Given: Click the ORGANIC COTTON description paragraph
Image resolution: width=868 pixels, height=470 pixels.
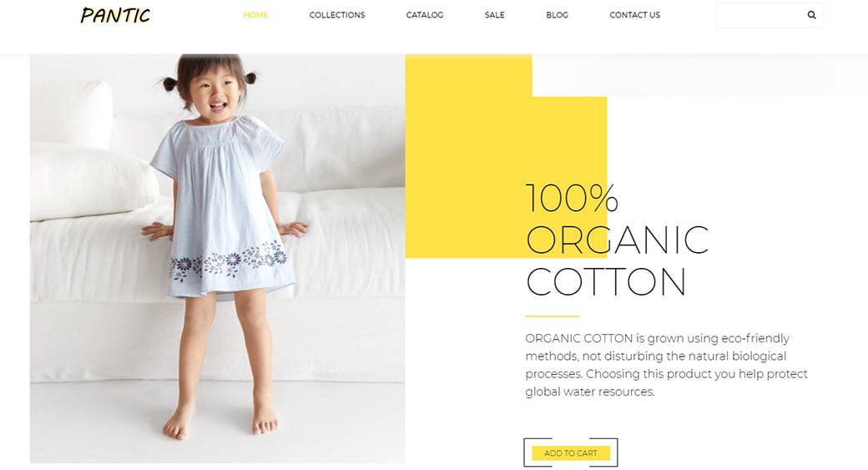Looking at the screenshot, I should (666, 365).
